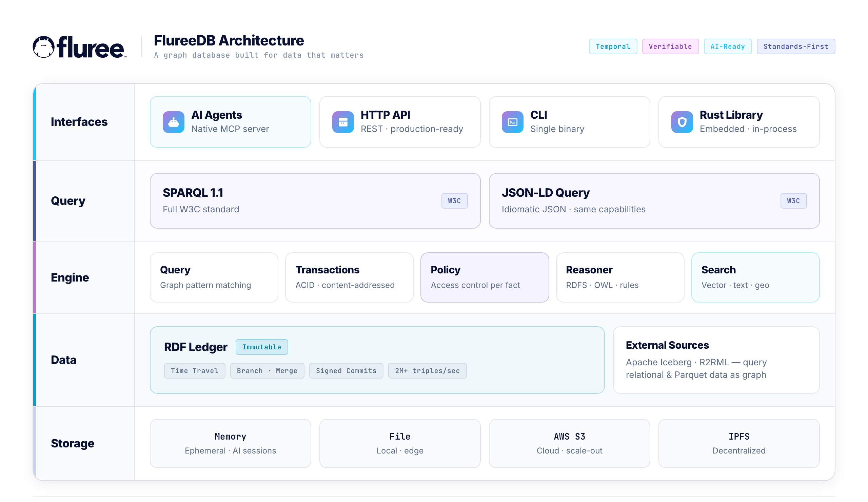868x502 pixels.
Task: Open the Transactions engine card
Action: pyautogui.click(x=349, y=277)
